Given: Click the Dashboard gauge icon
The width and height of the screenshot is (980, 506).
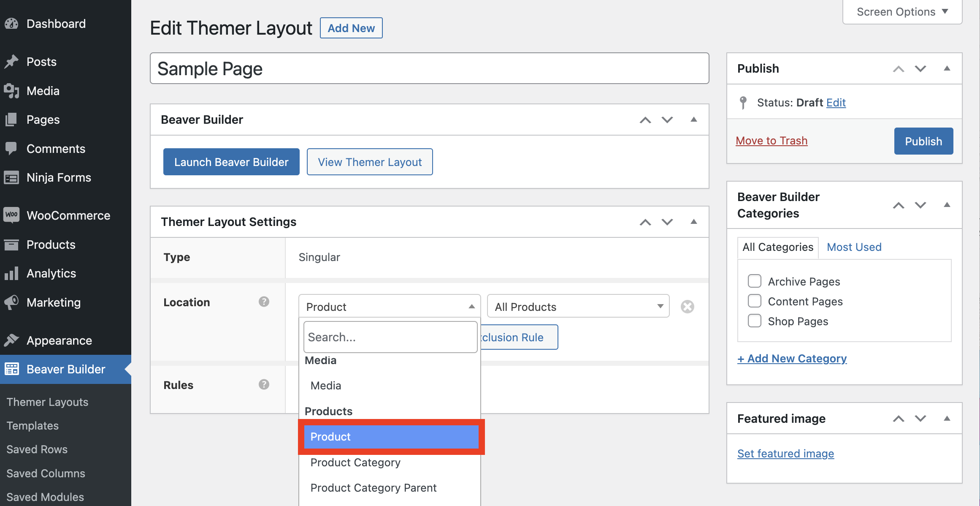Looking at the screenshot, I should pos(11,24).
